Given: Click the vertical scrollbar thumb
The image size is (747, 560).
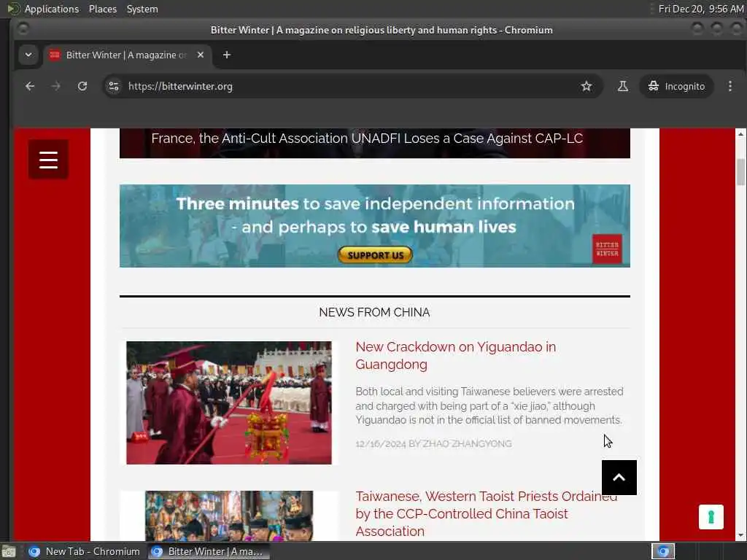Looking at the screenshot, I should (740, 171).
